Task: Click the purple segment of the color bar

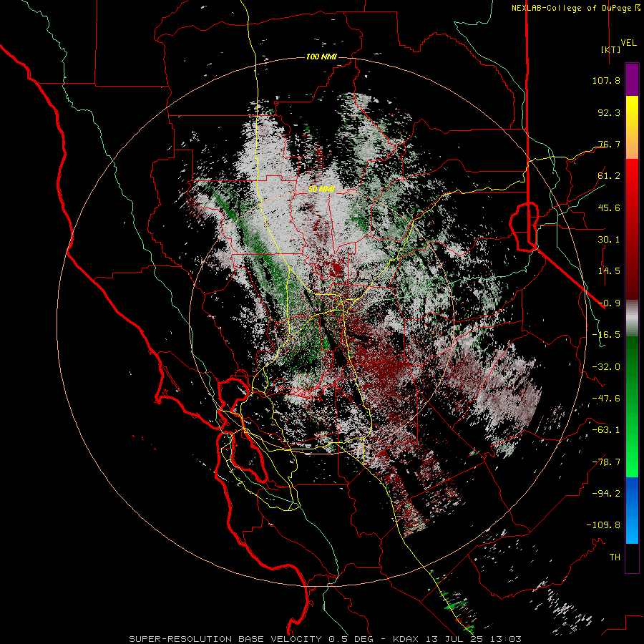Action: pos(632,79)
